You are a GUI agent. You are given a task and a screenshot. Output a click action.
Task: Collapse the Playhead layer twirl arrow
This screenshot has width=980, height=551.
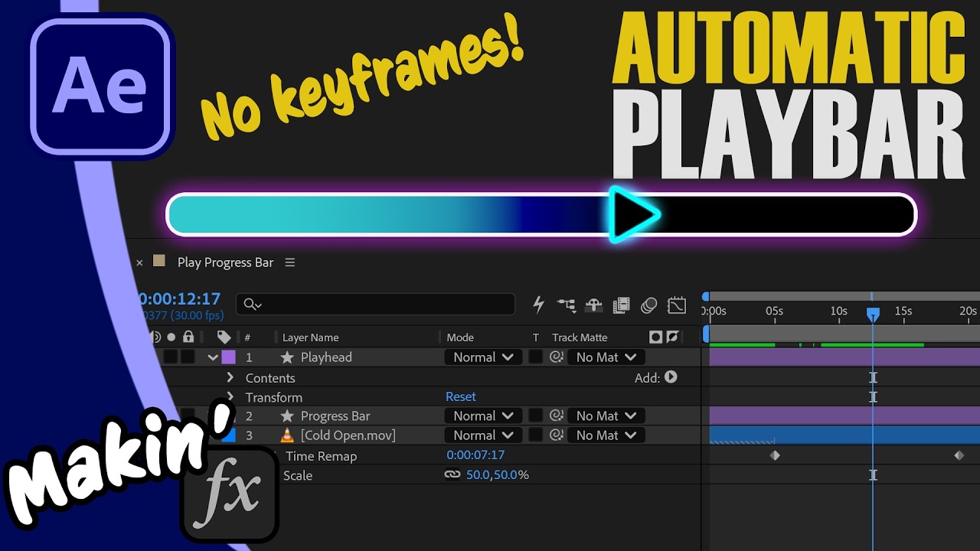(x=213, y=357)
